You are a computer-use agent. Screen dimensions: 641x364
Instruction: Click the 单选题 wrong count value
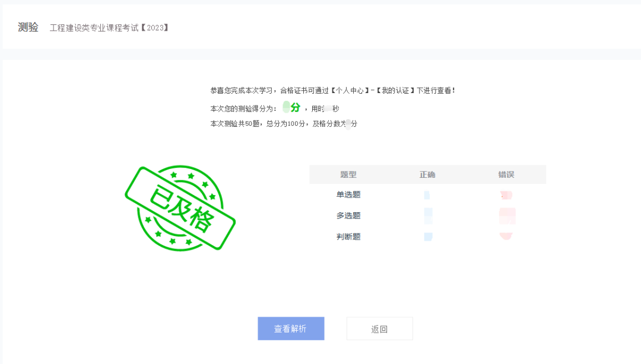click(x=506, y=194)
